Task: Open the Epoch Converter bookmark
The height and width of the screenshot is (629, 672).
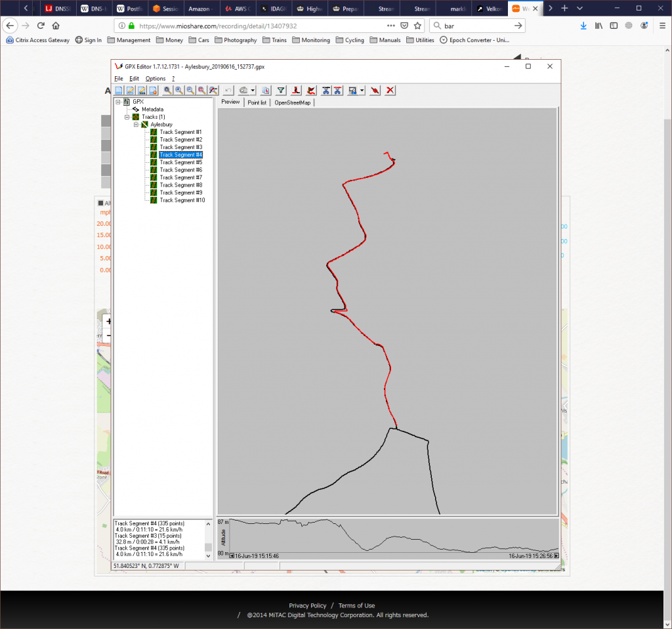Action: tap(474, 40)
